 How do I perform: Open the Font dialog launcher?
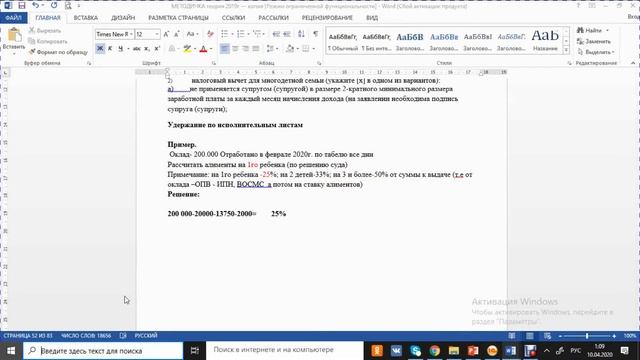click(213, 64)
